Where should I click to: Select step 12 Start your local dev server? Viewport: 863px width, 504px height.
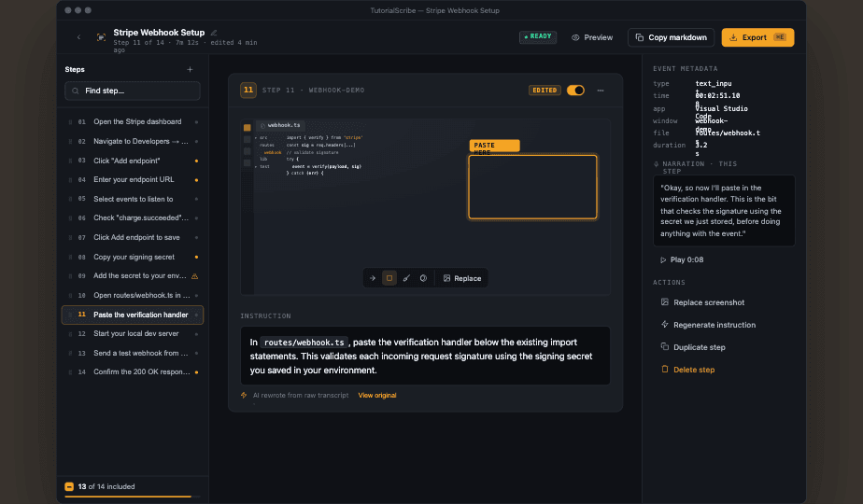coord(132,334)
